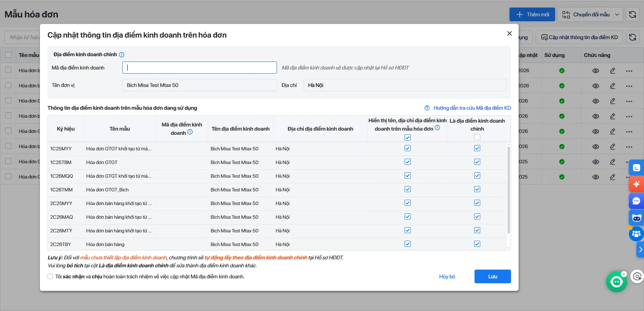Close the business location update dialog
The image size is (644, 311).
[x=510, y=33]
